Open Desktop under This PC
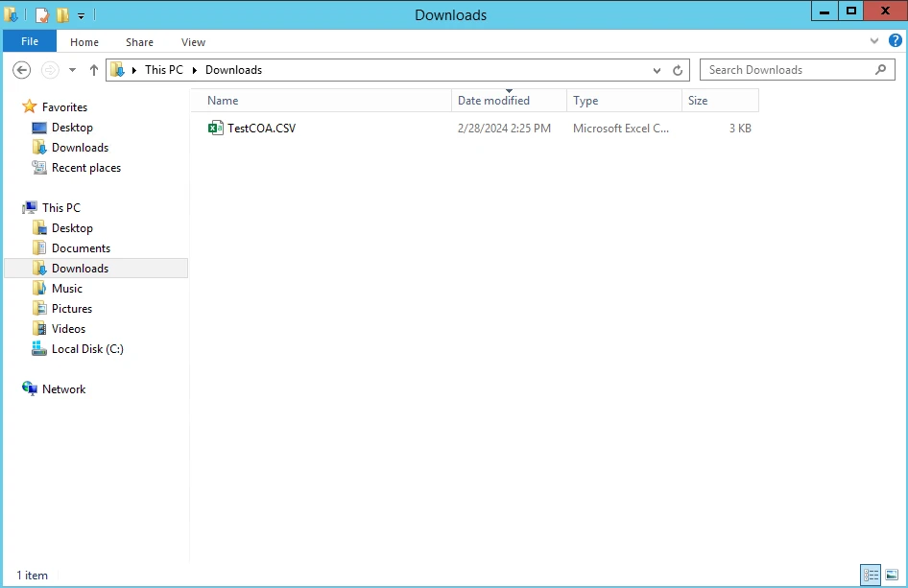 (72, 228)
